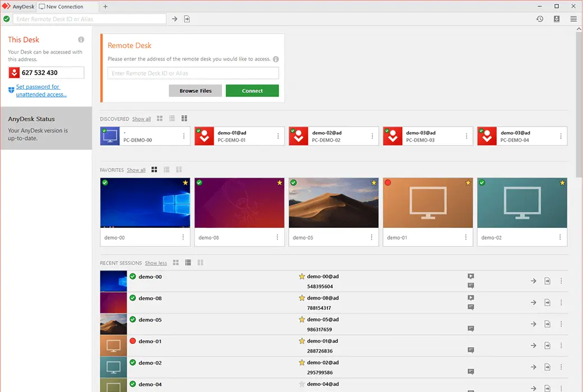
Task: Expand more options for demo-02 recent session
Action: pos(561,367)
